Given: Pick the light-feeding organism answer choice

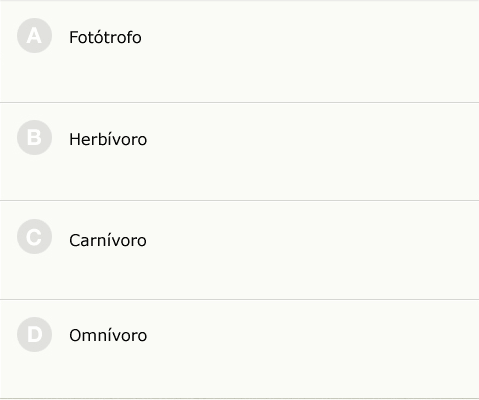Looking at the screenshot, I should [239, 52].
